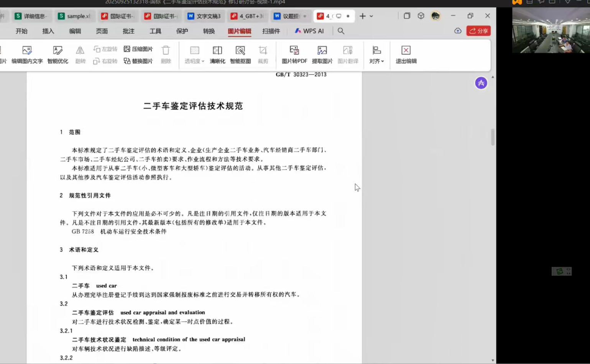Image resolution: width=590 pixels, height=364 pixels.
Task: Convert image to PDF (图片转PDF)
Action: point(294,55)
